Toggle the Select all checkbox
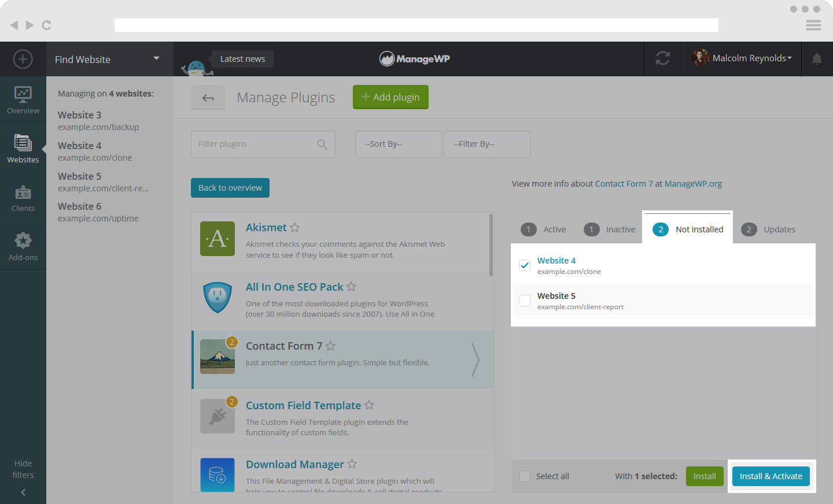The image size is (833, 504). (x=525, y=476)
